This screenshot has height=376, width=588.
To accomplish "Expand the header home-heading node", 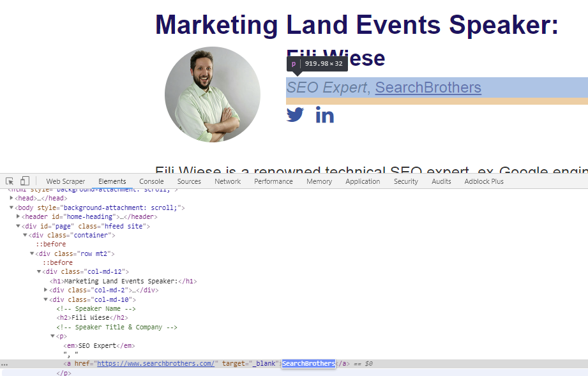I will click(x=18, y=217).
